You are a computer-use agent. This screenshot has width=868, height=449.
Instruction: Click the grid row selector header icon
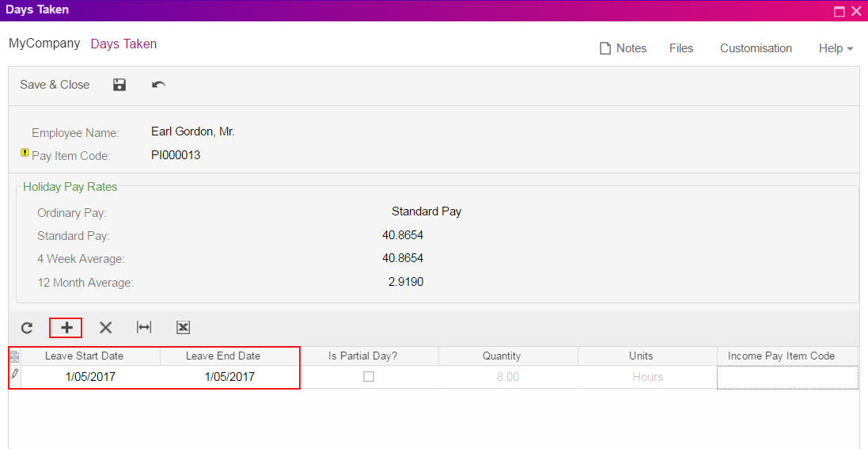coord(14,356)
